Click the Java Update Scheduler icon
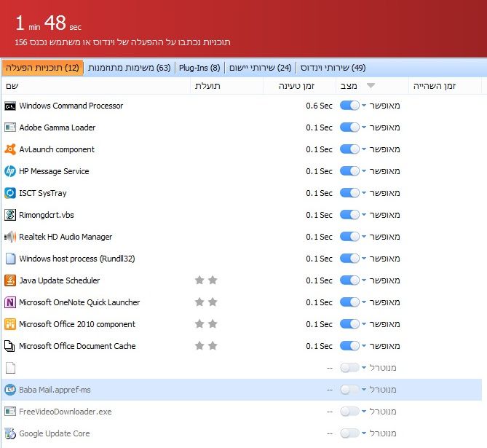 tap(10, 280)
